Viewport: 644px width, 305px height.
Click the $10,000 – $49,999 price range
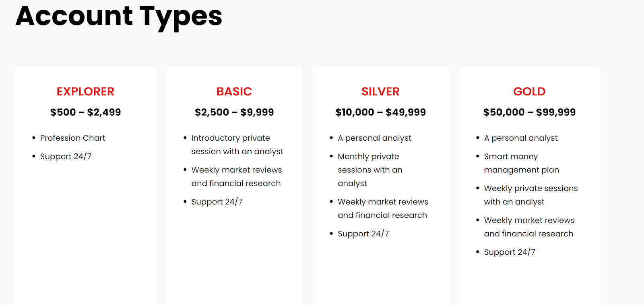click(380, 112)
